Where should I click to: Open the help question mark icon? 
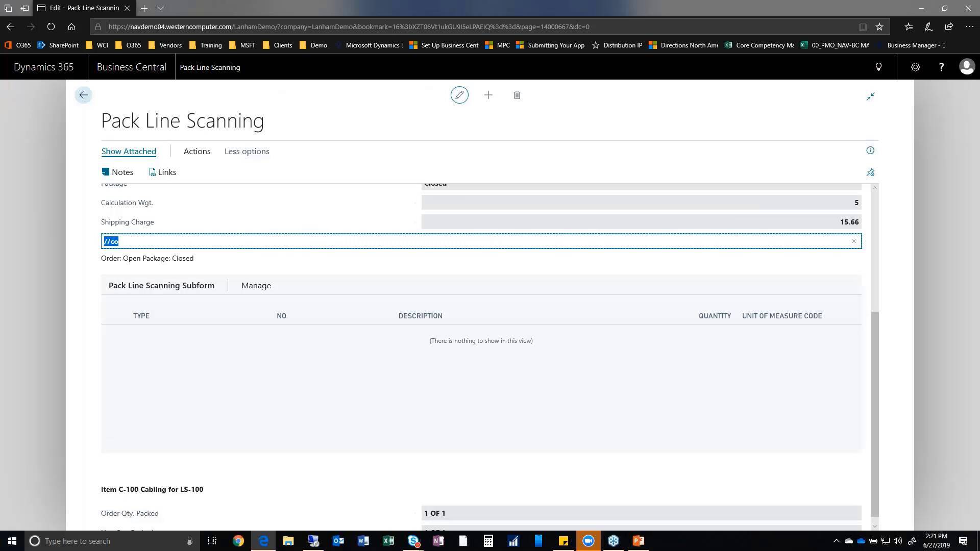(942, 67)
